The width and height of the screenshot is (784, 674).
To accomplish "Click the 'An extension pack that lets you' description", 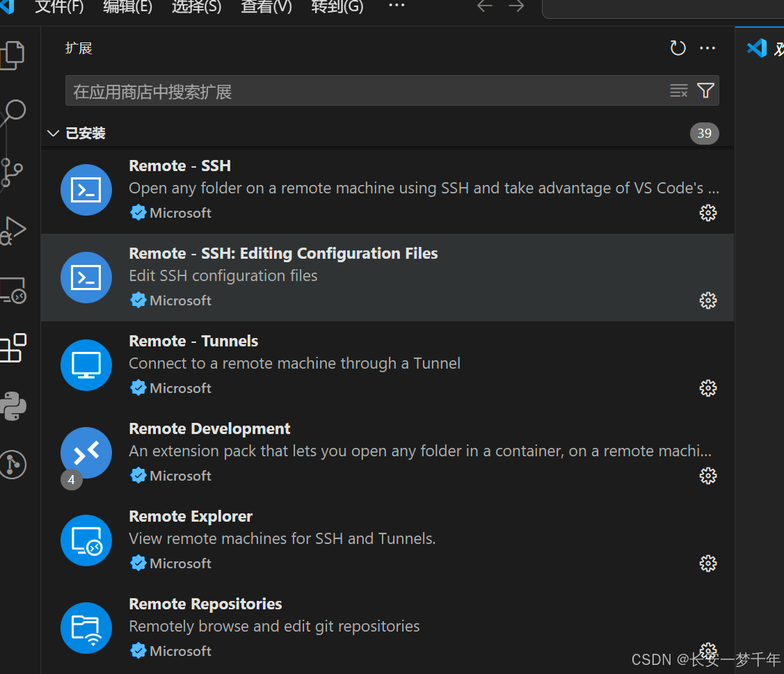I will coord(420,451).
